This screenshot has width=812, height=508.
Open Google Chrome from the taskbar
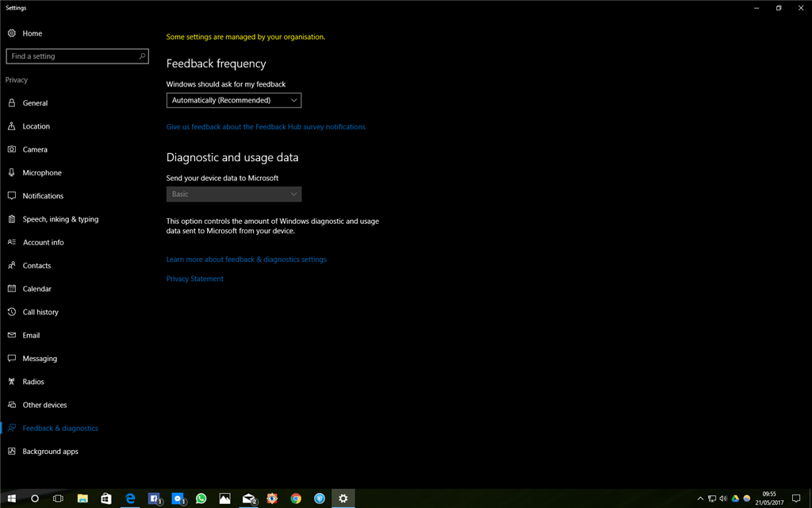[296, 498]
